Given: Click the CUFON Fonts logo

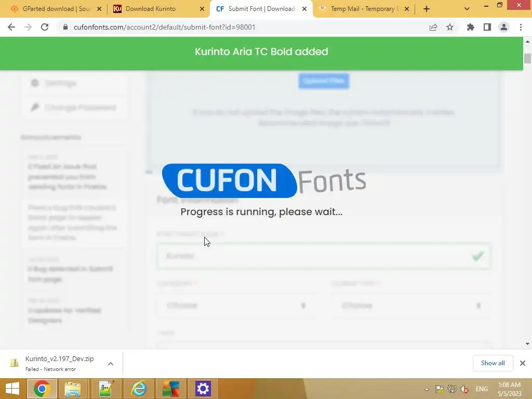Looking at the screenshot, I should pos(264,180).
